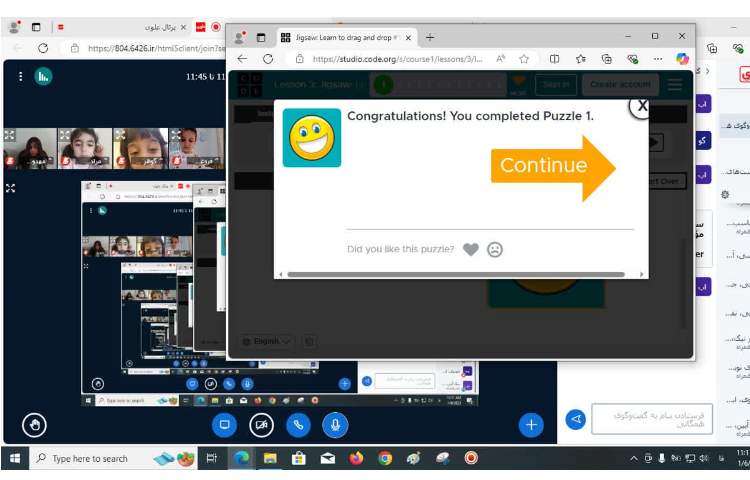Open Edge settings and more menu

point(659,59)
